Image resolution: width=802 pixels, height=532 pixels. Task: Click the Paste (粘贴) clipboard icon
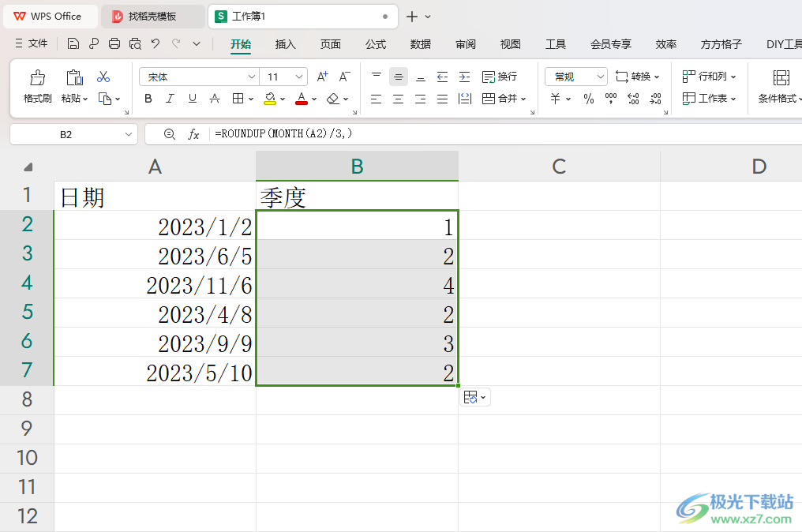point(74,78)
